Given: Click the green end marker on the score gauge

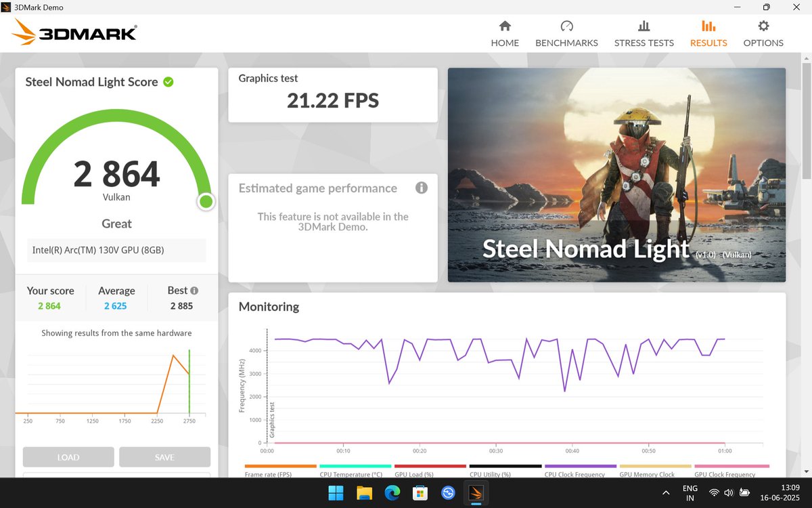Looking at the screenshot, I should click(x=206, y=201).
